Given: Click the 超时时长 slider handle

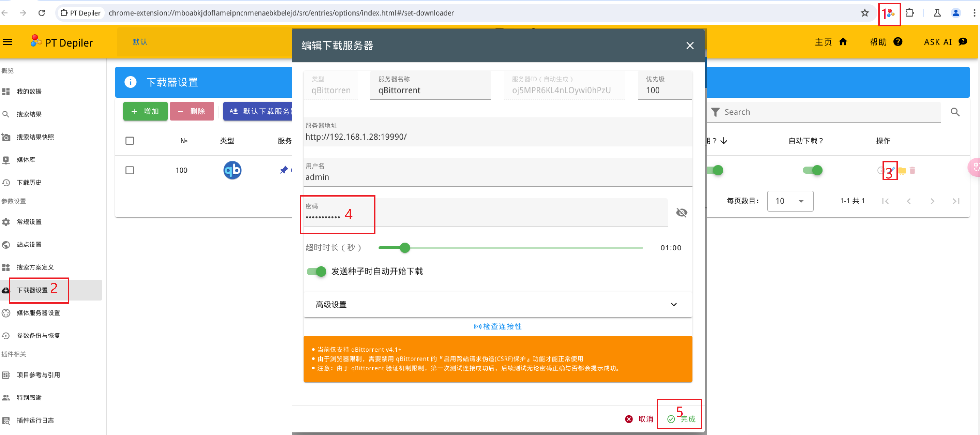Looking at the screenshot, I should click(405, 248).
